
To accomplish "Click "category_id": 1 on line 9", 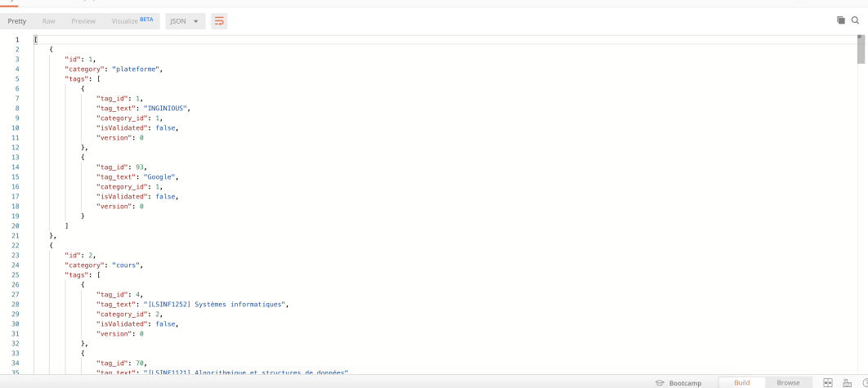I will coord(129,118).
